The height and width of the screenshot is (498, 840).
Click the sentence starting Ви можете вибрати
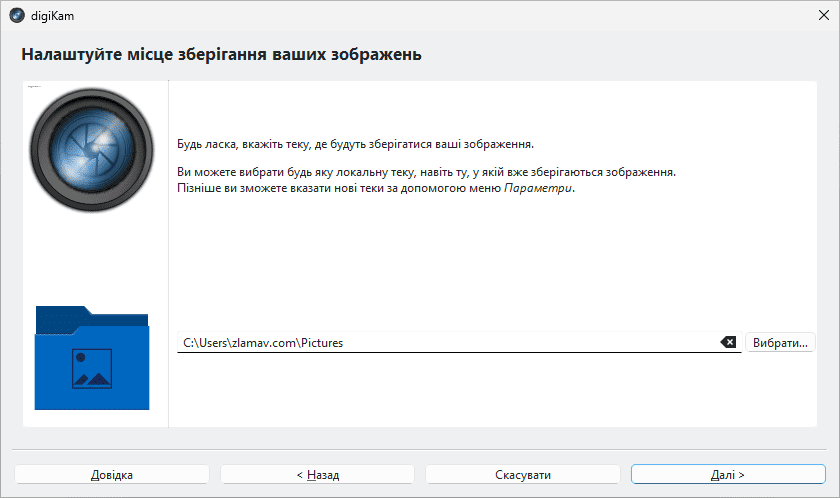(426, 172)
